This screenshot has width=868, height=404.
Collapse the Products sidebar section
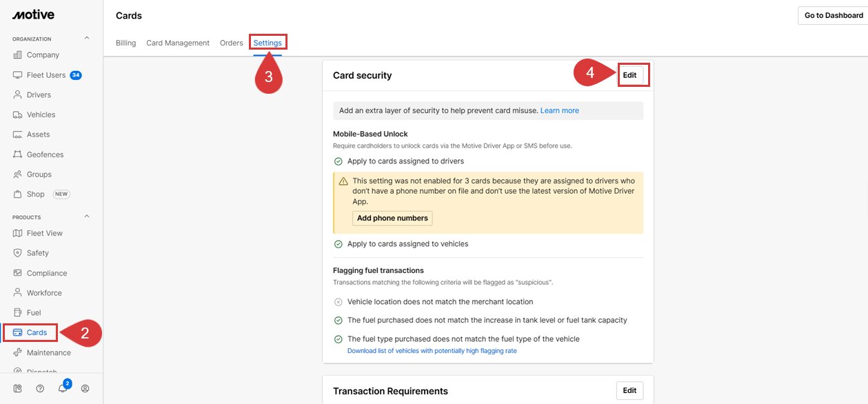(x=87, y=216)
